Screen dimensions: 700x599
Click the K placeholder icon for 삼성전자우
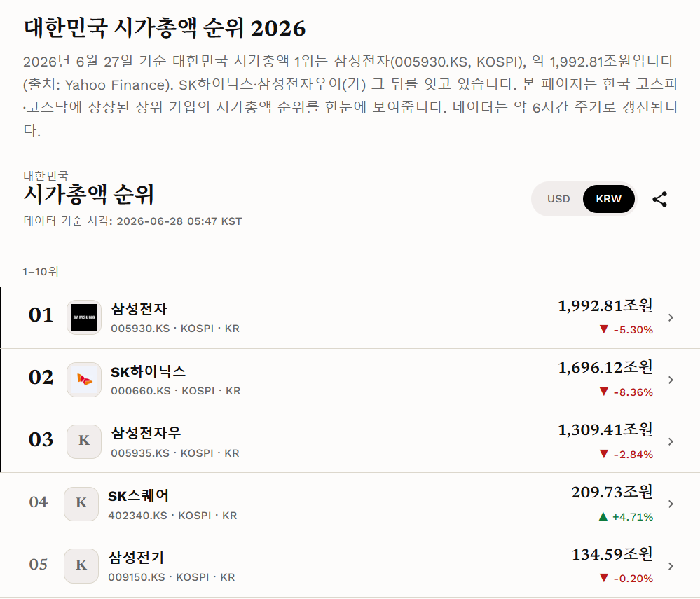(84, 441)
